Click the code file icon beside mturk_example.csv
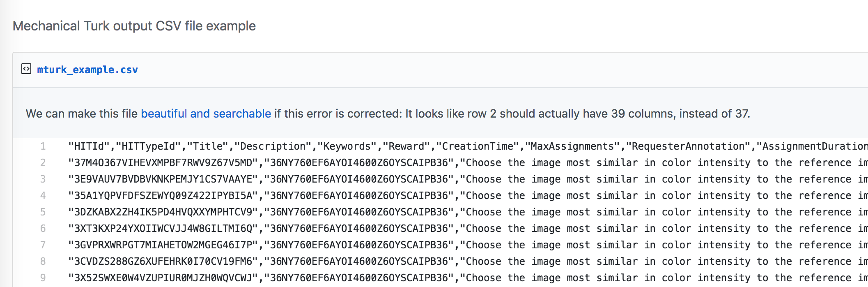The width and height of the screenshot is (868, 287). point(27,69)
